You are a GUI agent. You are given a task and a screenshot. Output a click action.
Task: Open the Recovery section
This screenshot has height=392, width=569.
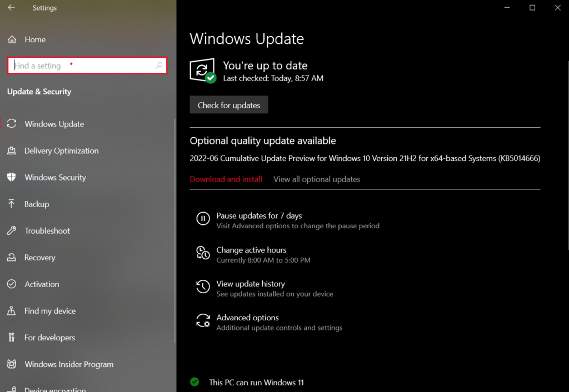pyautogui.click(x=40, y=258)
